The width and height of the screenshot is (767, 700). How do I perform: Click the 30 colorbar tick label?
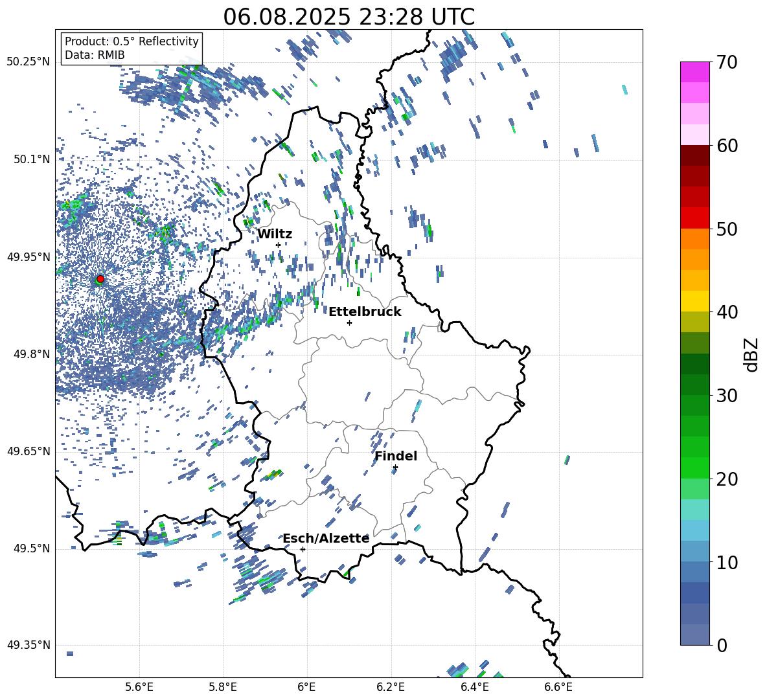pyautogui.click(x=727, y=396)
